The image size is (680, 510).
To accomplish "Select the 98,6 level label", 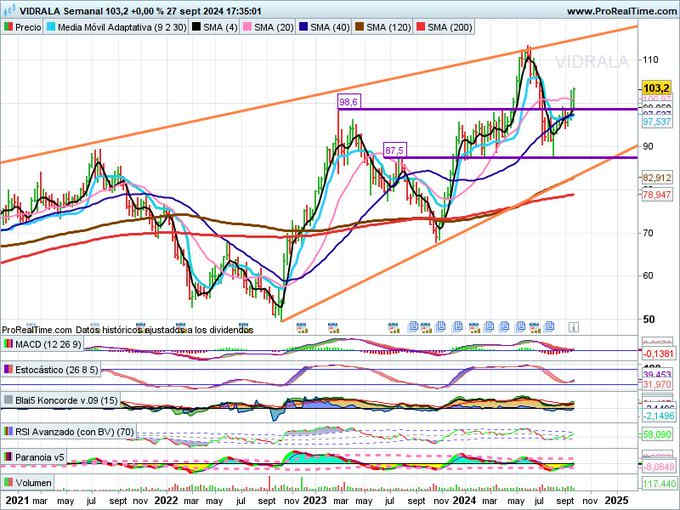I will [x=349, y=102].
